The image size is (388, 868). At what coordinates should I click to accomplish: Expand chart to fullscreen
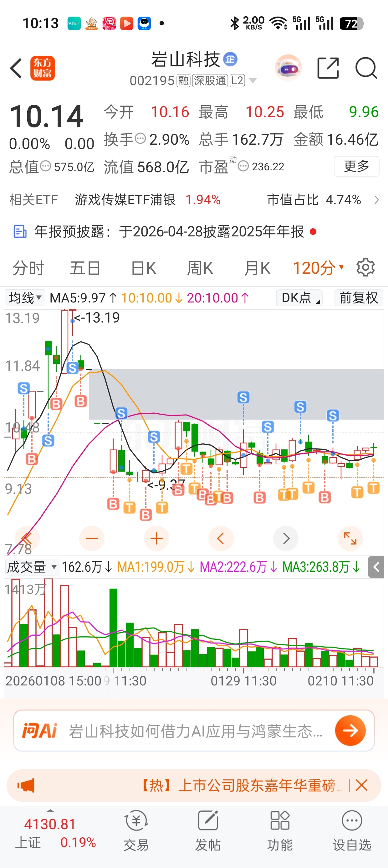click(x=350, y=539)
